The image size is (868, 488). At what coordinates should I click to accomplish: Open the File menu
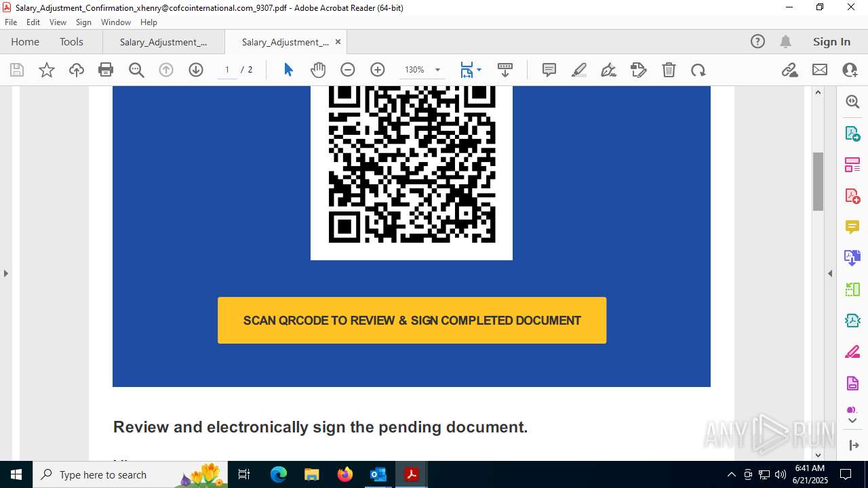pyautogui.click(x=11, y=22)
